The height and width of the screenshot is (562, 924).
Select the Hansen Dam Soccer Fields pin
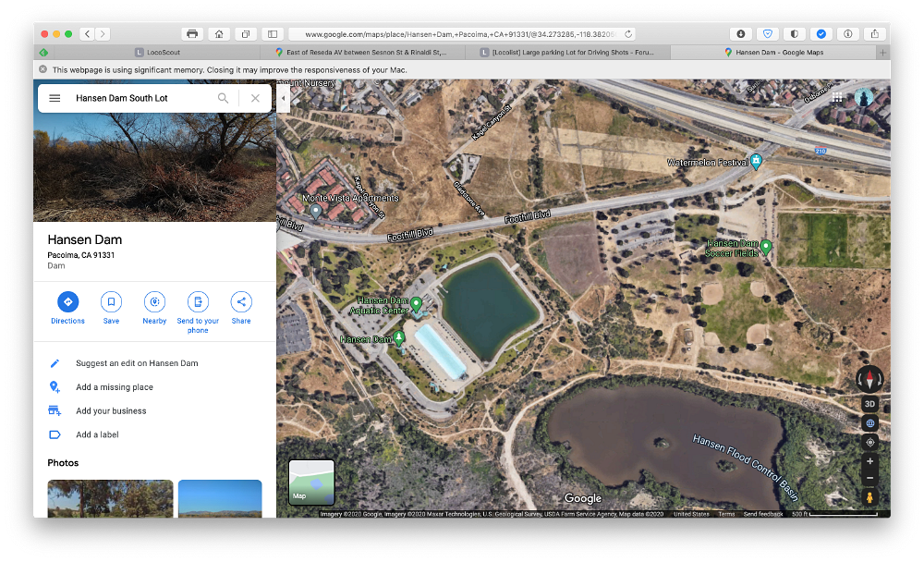click(766, 247)
